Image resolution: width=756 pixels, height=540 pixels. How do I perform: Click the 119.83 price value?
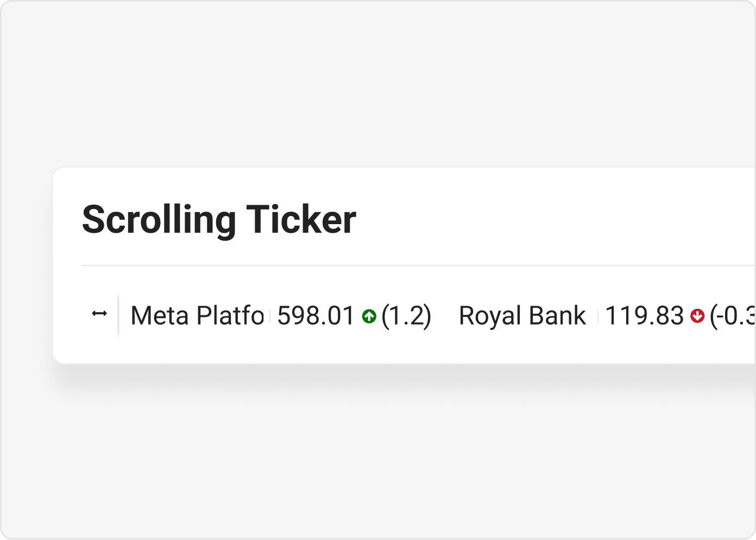pos(644,315)
